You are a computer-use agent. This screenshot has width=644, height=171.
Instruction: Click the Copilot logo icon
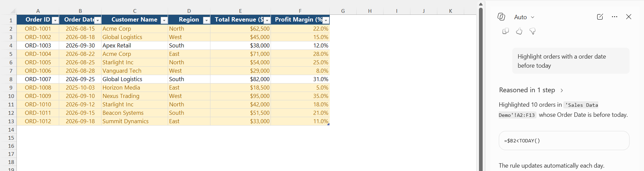coord(501,17)
